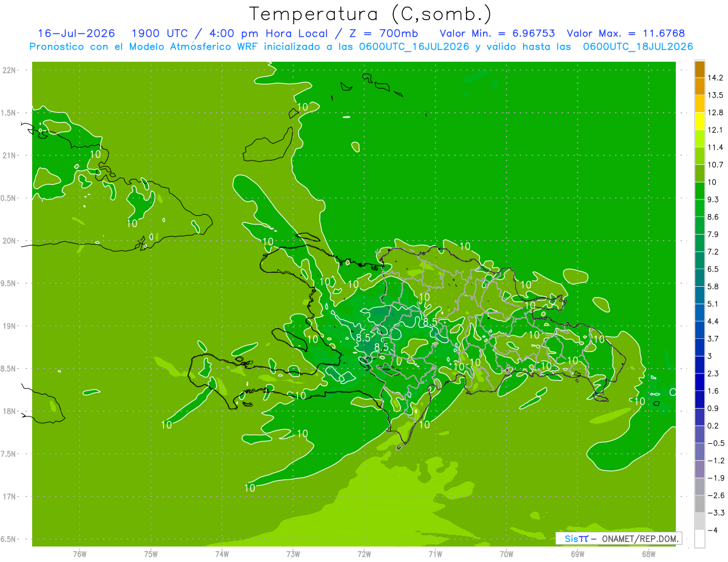Pick the purple swatch between -1.9 and -1.2
Viewport: 728px width, 562px height.
699,469
